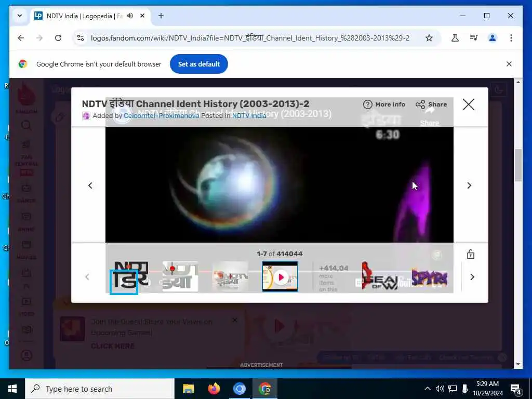Open Chrome Labs flask icon

455,38
